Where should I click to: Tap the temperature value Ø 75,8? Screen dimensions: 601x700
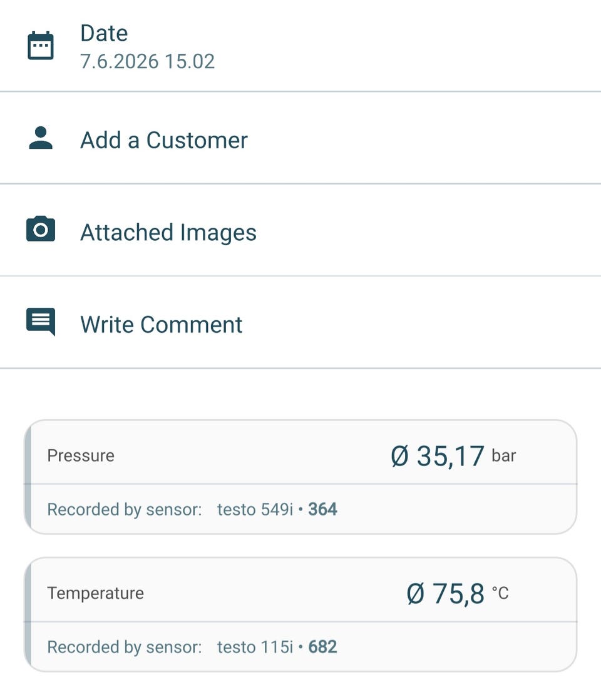click(x=446, y=594)
